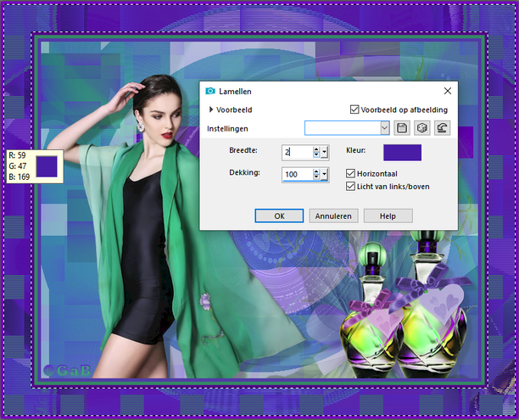Expand the Voorbeeld preview section
Screen dimensions: 519x420
click(211, 109)
